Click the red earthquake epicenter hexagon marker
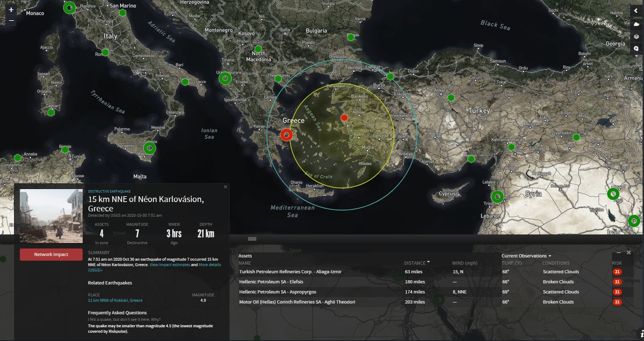 [x=344, y=118]
